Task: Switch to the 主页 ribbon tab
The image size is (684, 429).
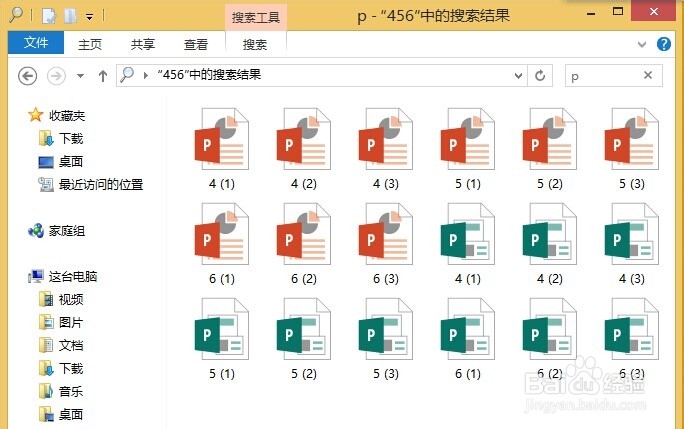Action: (90, 44)
